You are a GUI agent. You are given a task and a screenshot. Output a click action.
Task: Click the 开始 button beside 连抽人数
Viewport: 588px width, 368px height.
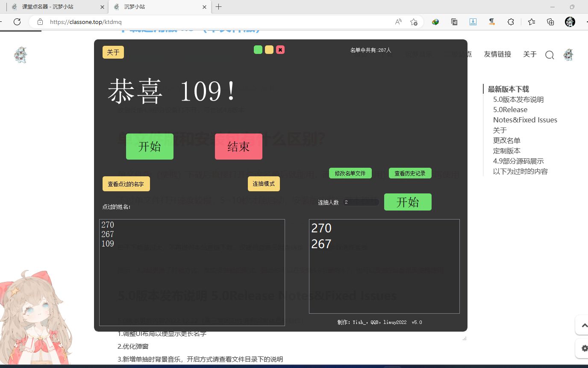408,202
